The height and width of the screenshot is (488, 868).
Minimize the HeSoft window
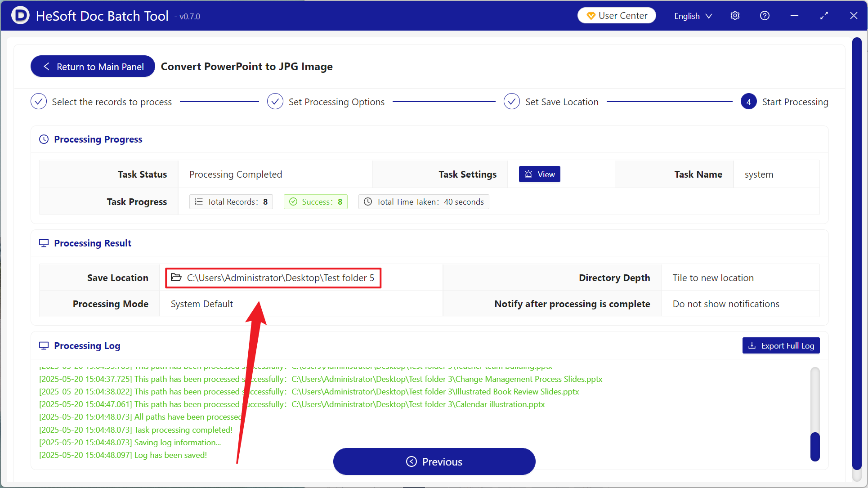click(x=794, y=16)
